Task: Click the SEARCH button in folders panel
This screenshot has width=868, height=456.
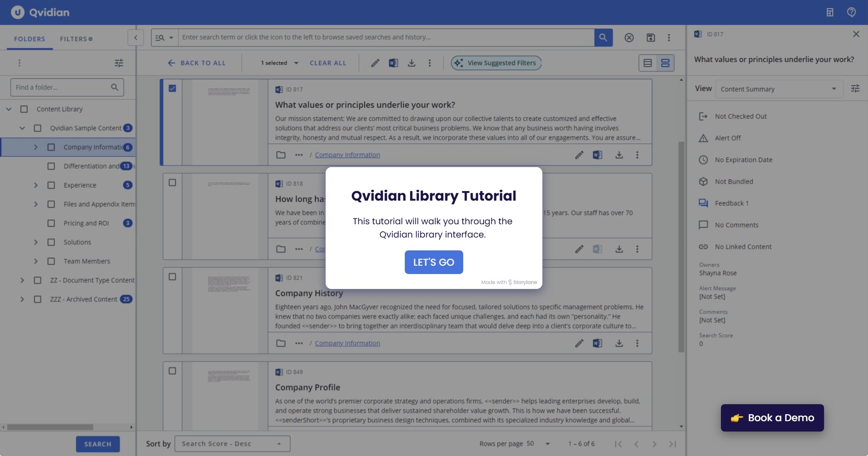Action: pos(98,444)
